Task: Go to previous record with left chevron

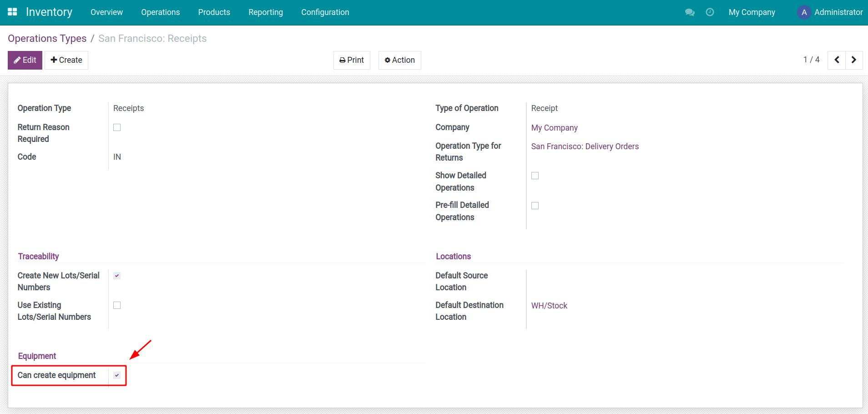Action: (x=837, y=60)
